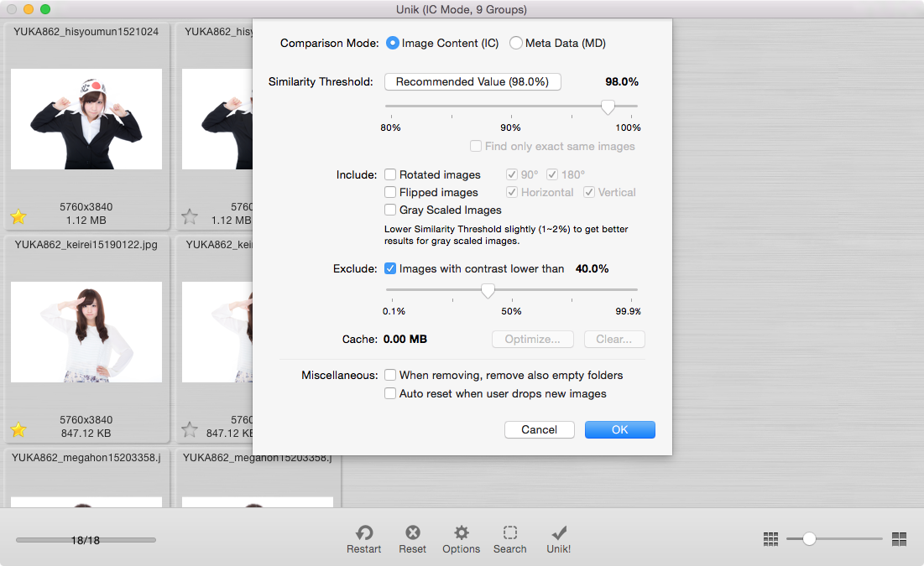Toggle the 90° rotation checkbox
Viewport: 924px width, 566px height.
pos(511,174)
